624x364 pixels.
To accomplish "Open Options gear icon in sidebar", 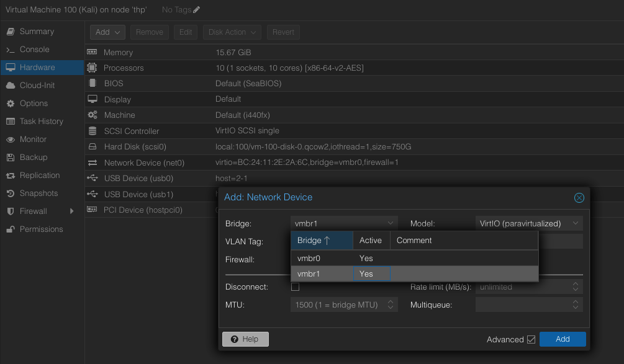I will coord(11,104).
